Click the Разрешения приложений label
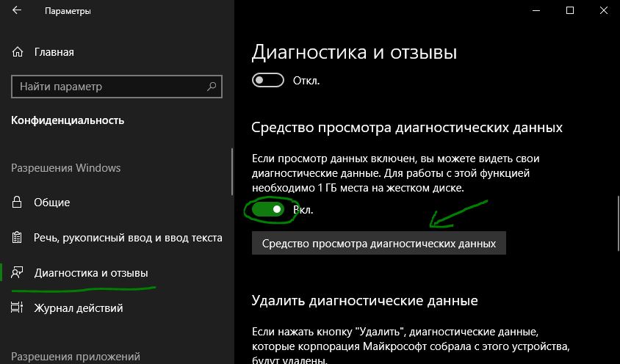The image size is (620, 364). (76, 356)
